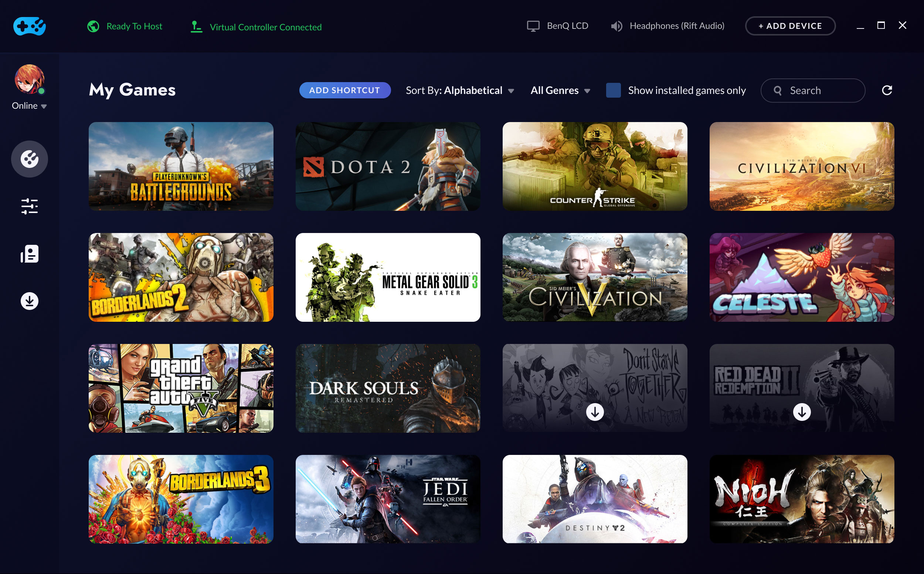
Task: Open the All Genres dropdown
Action: (560, 90)
